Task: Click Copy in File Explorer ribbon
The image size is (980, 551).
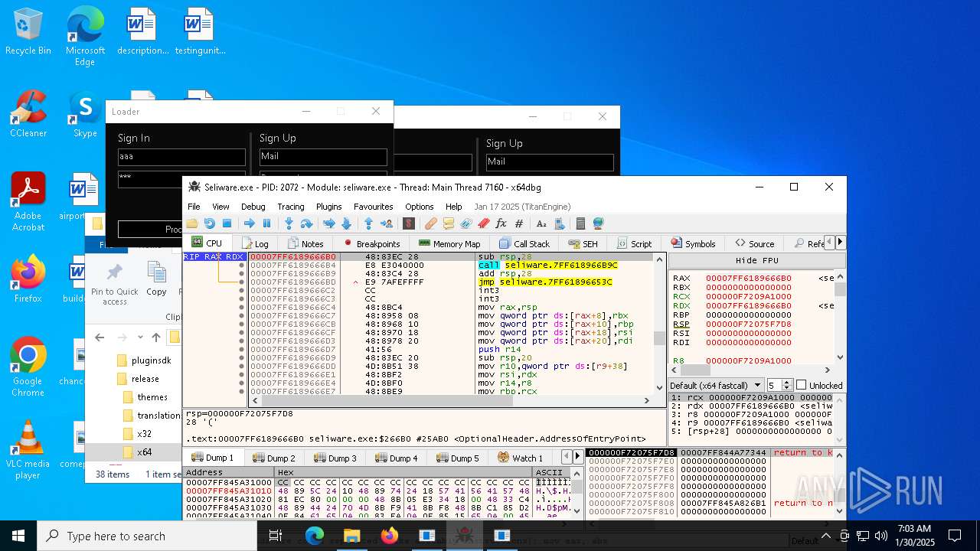Action: tap(156, 280)
